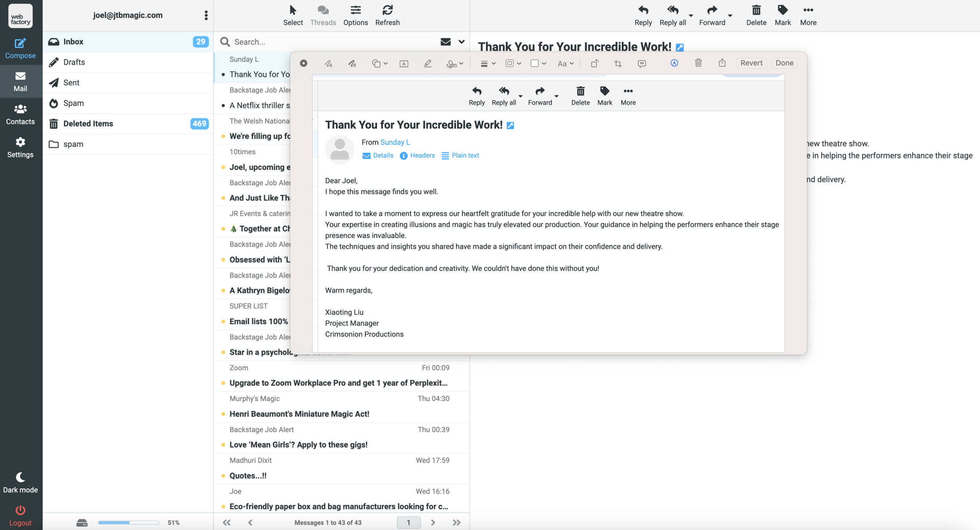This screenshot has width=980, height=530.
Task: Click the image description speech-bubble icon
Action: click(642, 64)
